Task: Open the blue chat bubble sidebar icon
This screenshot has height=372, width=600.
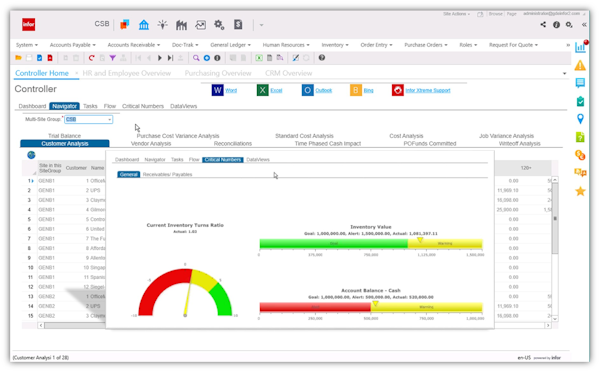Action: (580, 83)
